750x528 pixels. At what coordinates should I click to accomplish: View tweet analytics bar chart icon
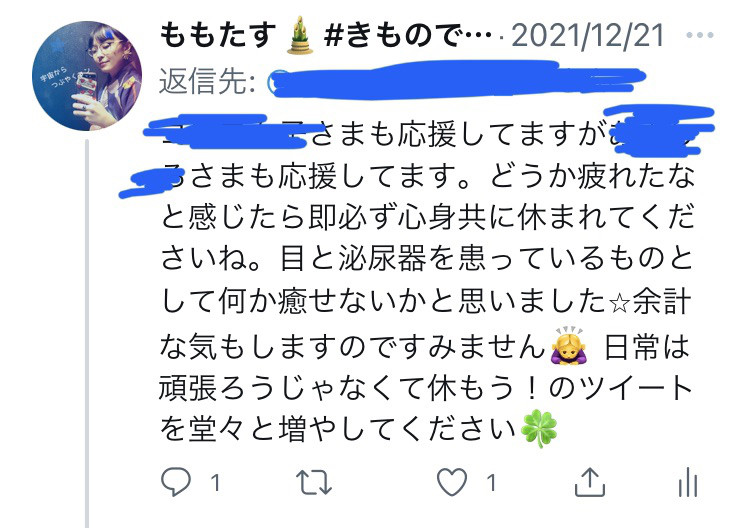(688, 482)
